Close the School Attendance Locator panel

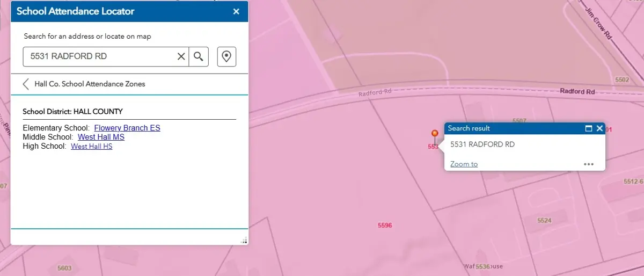pos(236,11)
